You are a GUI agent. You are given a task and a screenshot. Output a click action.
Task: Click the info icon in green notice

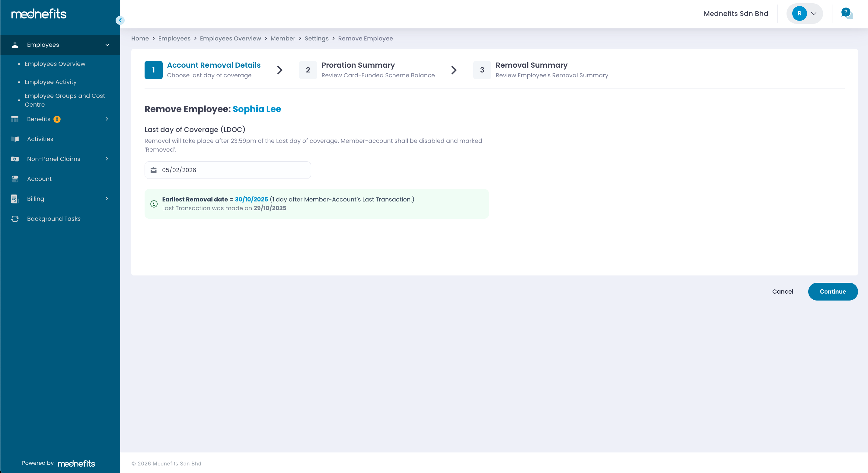[x=154, y=204]
